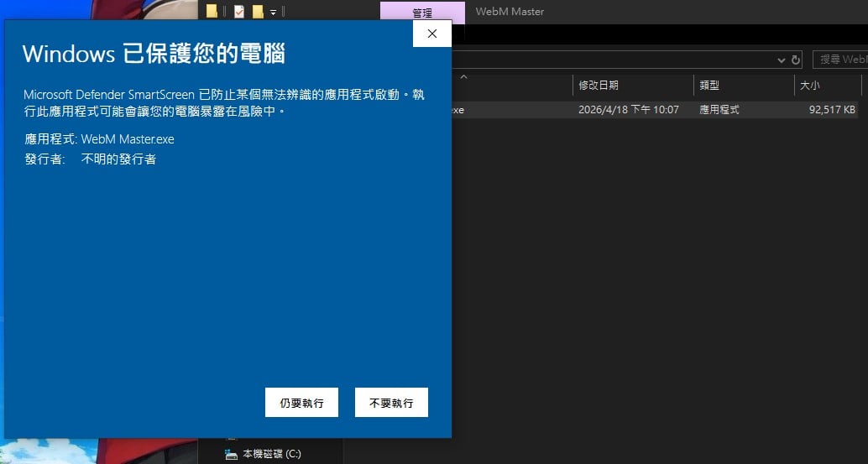This screenshot has width=868, height=464.
Task: Click the refresh icon beside address bar
Action: click(x=795, y=60)
